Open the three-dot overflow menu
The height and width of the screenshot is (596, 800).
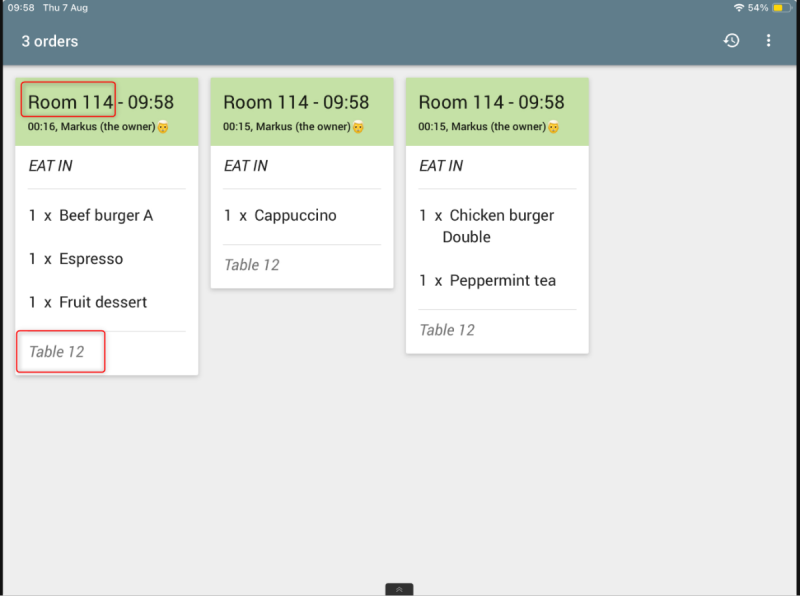(x=769, y=41)
